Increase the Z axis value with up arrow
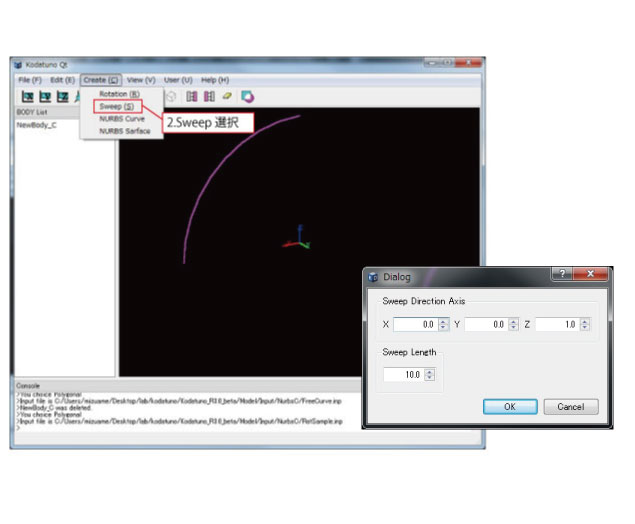Viewport: 635px width, 524px height. point(585,322)
